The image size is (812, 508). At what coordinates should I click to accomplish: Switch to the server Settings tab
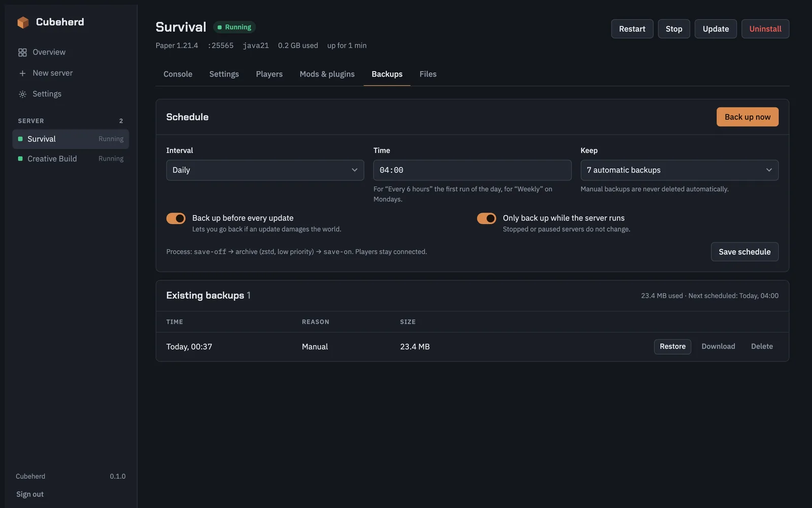pos(224,74)
